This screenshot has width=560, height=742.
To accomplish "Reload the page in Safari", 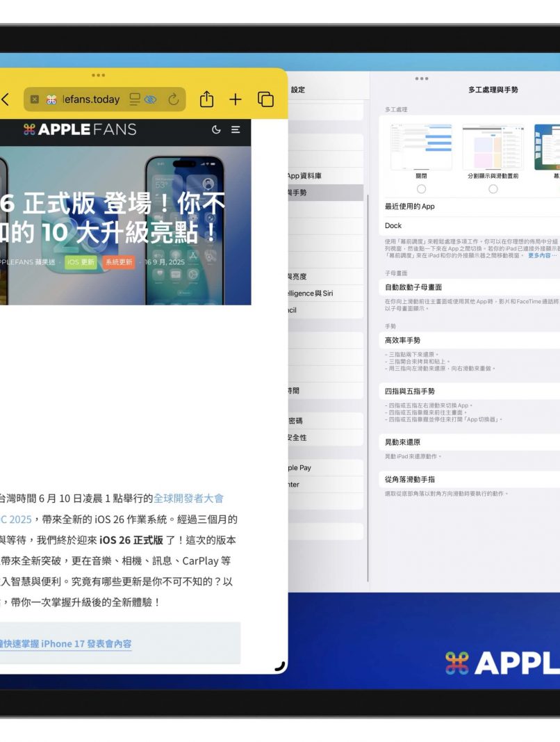I will 173,99.
